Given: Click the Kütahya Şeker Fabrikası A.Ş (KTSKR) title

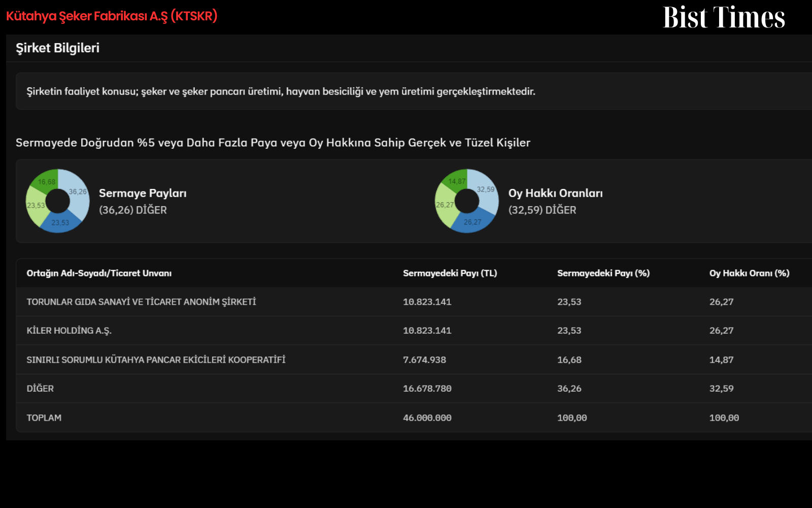Looking at the screenshot, I should [x=112, y=16].
